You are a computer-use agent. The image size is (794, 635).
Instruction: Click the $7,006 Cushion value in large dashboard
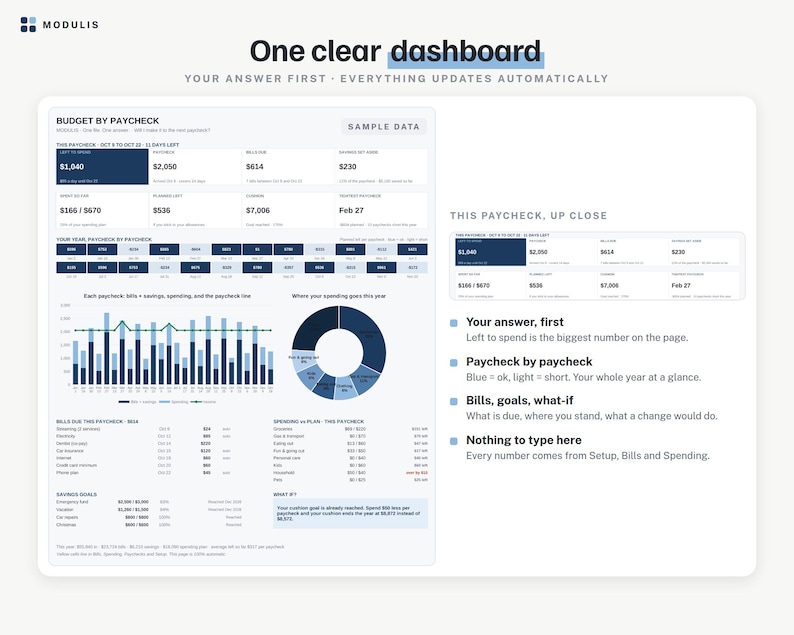(x=258, y=210)
